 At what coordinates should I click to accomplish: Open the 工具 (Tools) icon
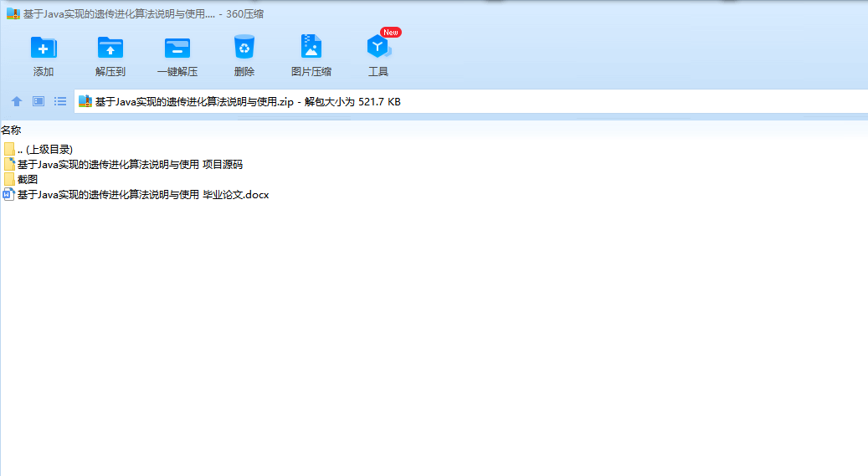[x=378, y=47]
